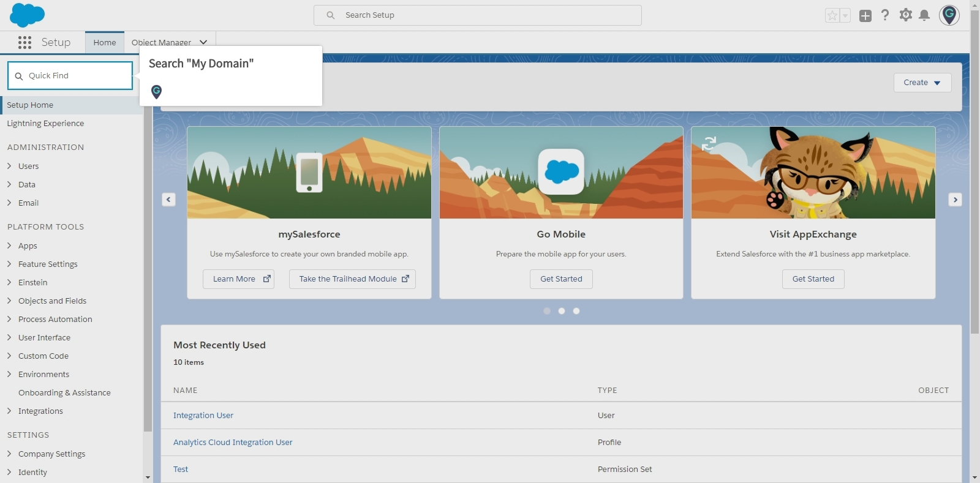This screenshot has width=980, height=483.
Task: Select the third carousel page dot
Action: pos(576,311)
